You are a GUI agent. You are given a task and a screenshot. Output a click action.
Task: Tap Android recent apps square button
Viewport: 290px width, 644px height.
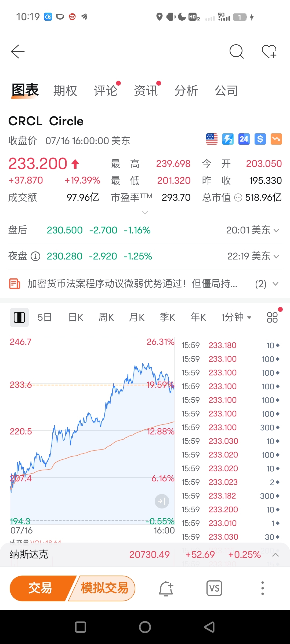pos(81,627)
